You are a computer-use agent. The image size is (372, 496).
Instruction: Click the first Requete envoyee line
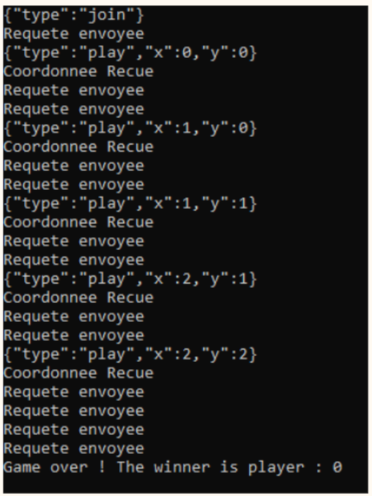click(74, 34)
